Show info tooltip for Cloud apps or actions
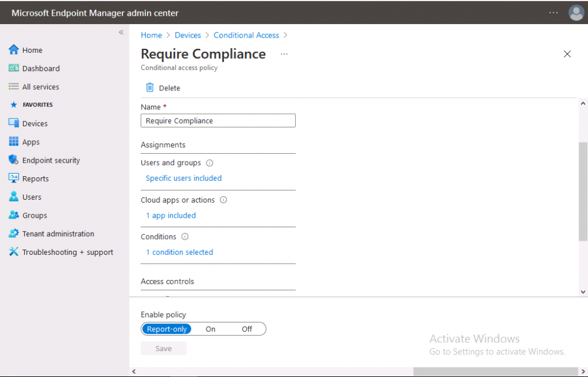The image size is (588, 377). point(223,200)
